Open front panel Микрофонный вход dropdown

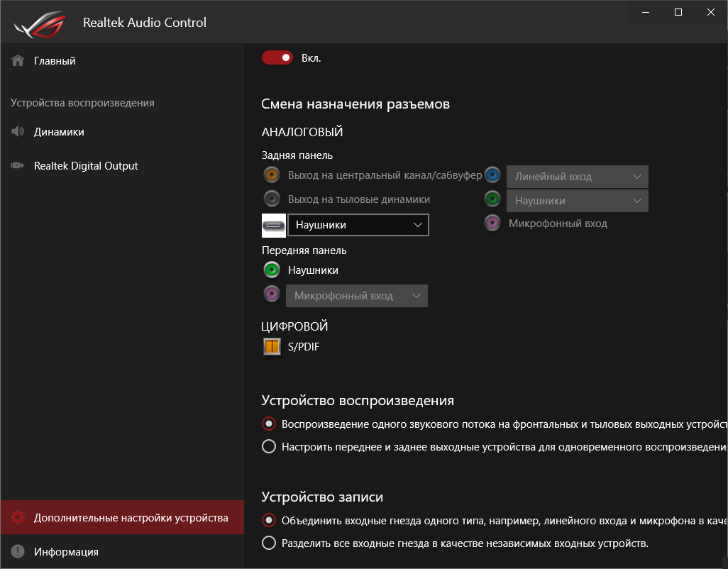coord(356,296)
